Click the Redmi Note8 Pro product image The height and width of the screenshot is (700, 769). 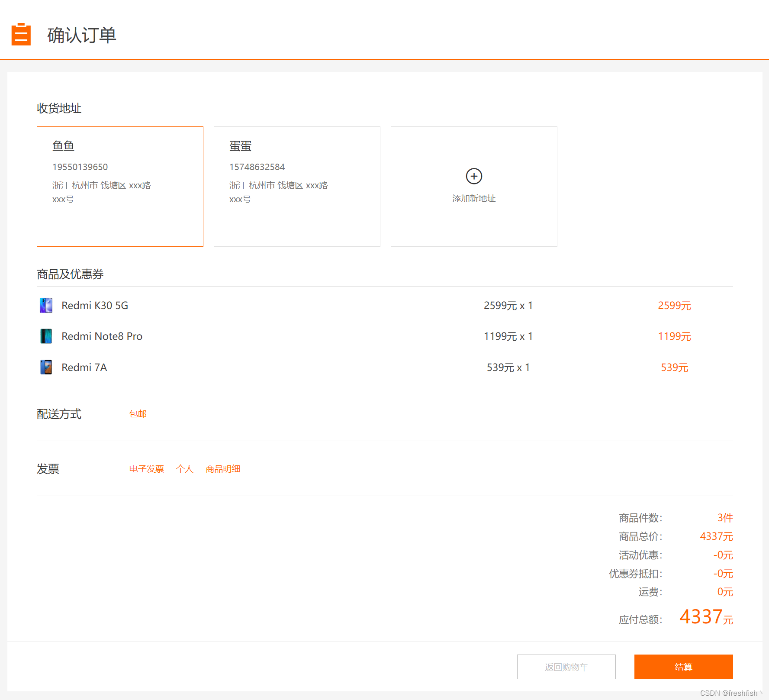[x=45, y=336]
